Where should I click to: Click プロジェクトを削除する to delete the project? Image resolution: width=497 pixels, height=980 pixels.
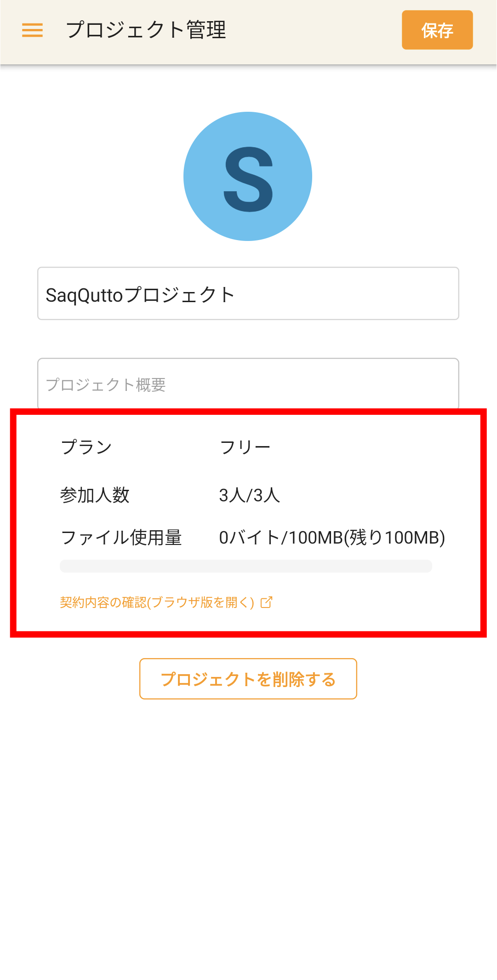pos(248,678)
